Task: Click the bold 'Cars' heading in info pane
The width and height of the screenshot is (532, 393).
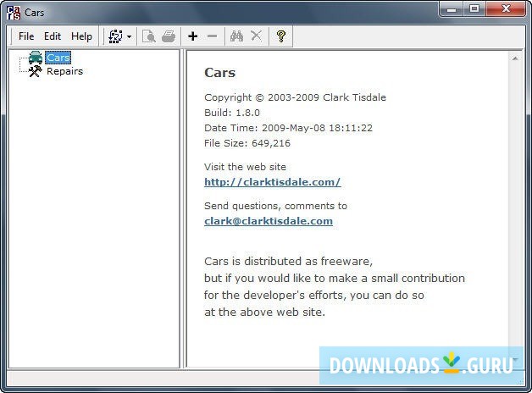Action: pyautogui.click(x=220, y=73)
